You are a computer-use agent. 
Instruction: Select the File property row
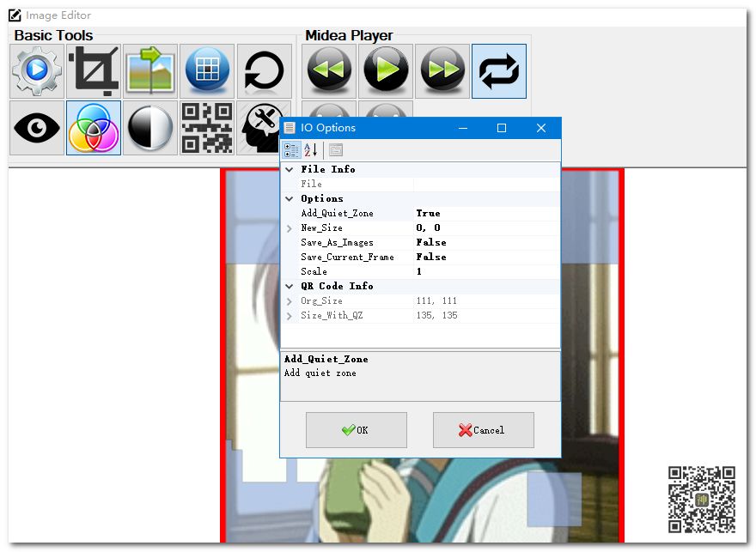420,184
